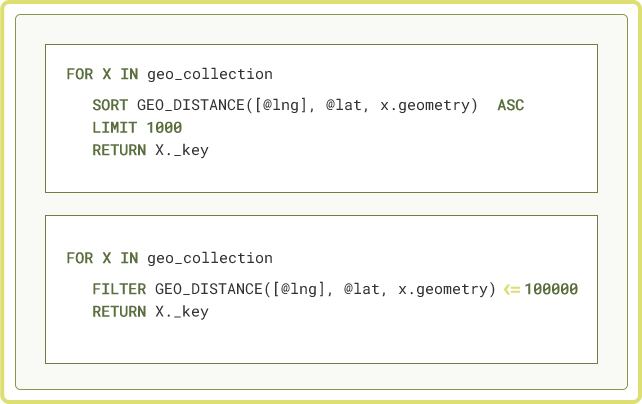Click the first FOR keyword

coord(80,74)
